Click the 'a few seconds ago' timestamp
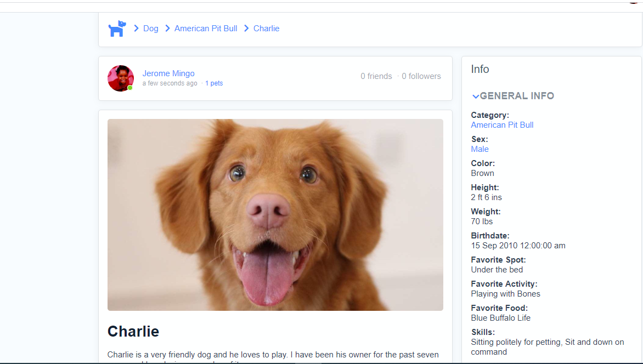 pyautogui.click(x=170, y=83)
